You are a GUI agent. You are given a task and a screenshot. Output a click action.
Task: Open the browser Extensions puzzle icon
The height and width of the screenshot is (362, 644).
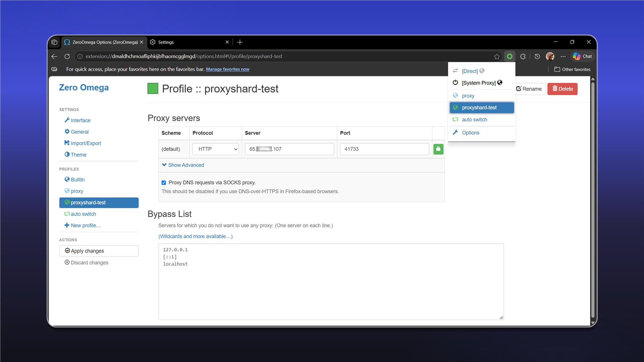[523, 56]
